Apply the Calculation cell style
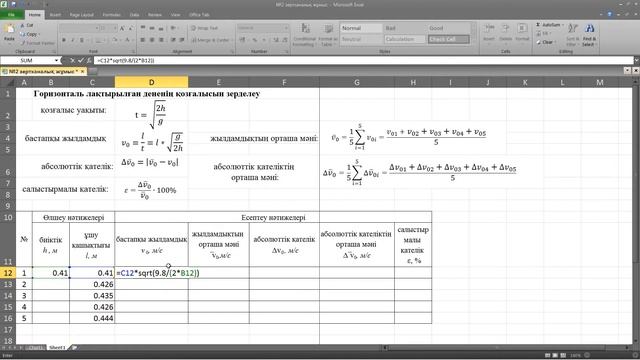This screenshot has height=360, width=640. 404,39
